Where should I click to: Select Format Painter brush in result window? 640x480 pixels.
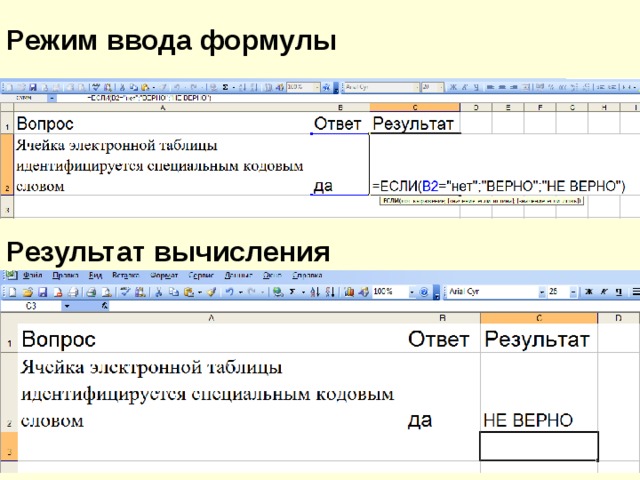tap(211, 292)
